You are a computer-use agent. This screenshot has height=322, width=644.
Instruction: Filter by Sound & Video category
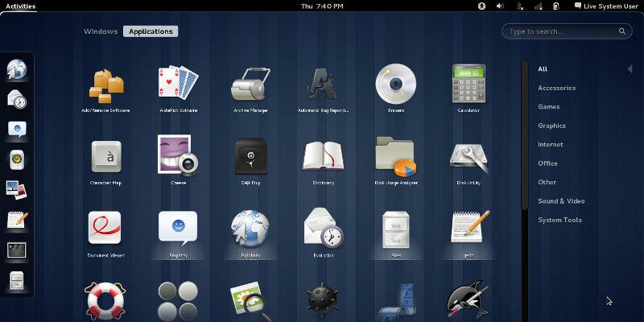[x=561, y=201]
